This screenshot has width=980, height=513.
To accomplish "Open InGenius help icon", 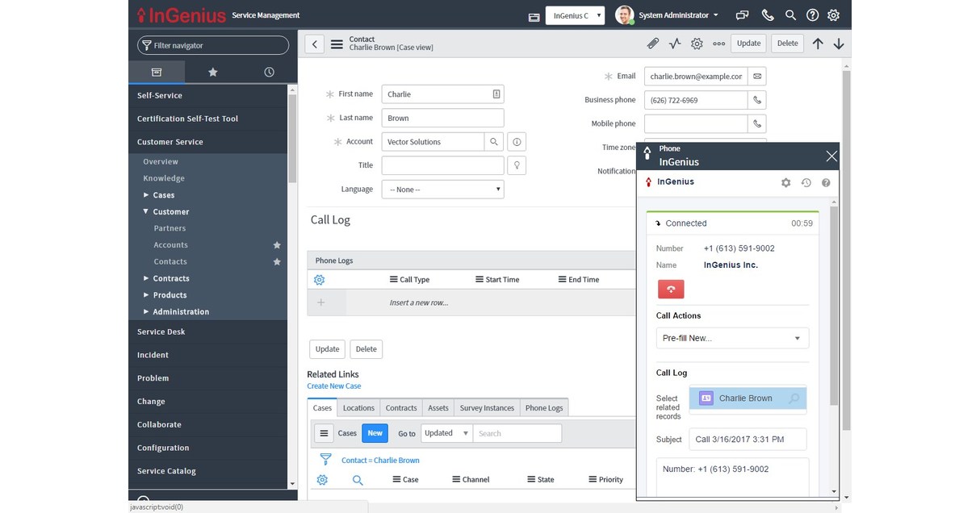I will [x=825, y=182].
